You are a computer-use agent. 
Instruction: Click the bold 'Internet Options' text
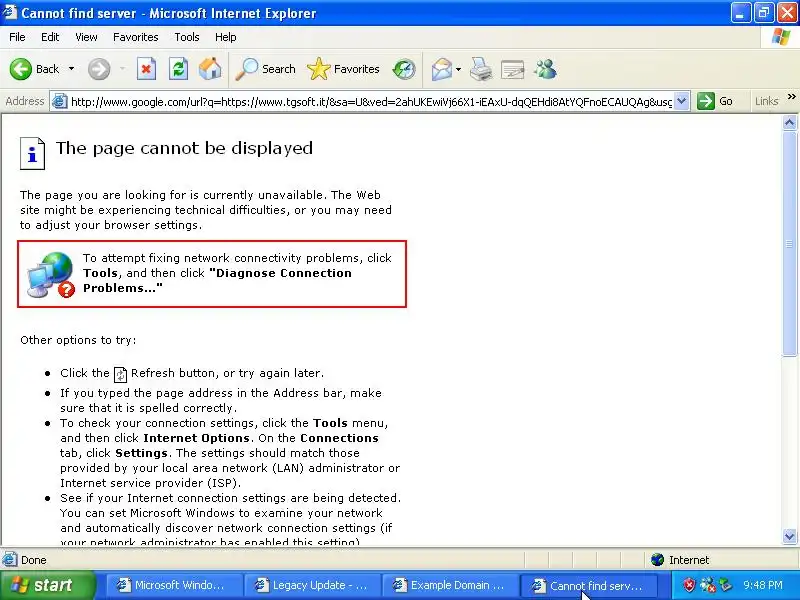[196, 438]
